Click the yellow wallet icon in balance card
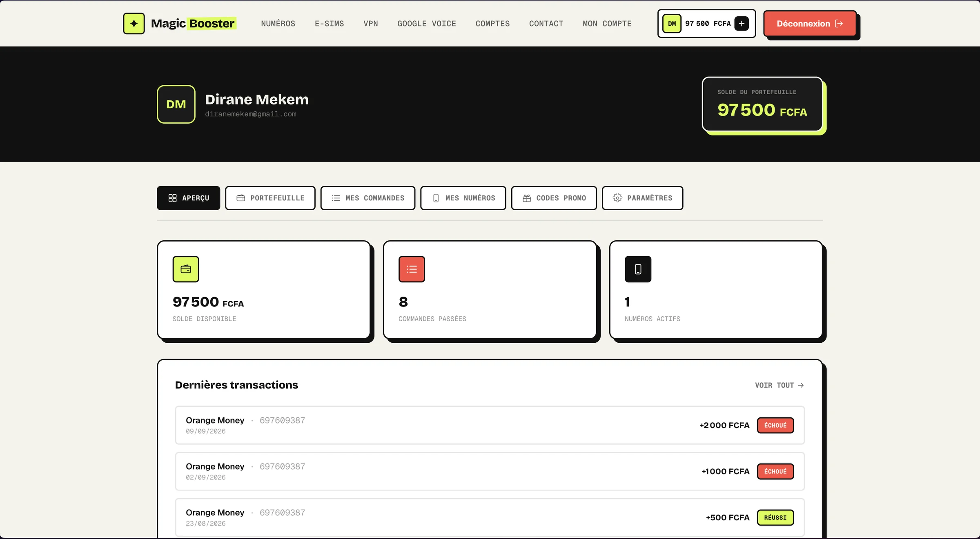 pos(186,269)
